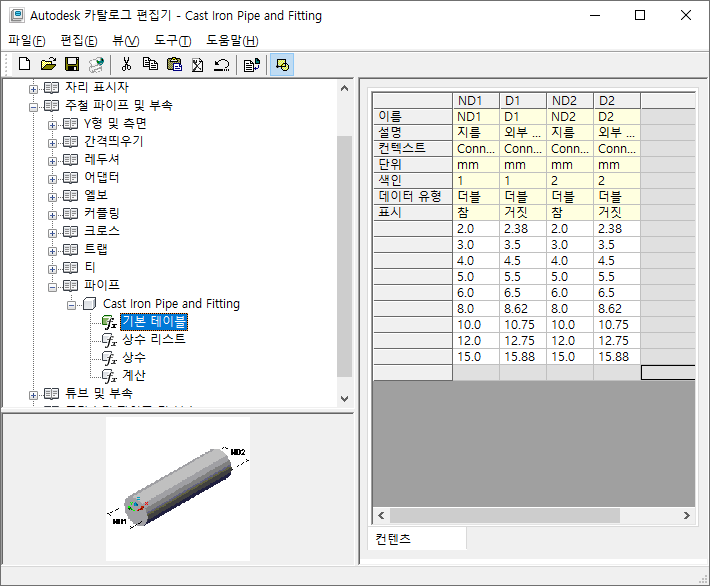The image size is (710, 586).
Task: Click the ND1 cell value 10.0
Action: pyautogui.click(x=475, y=325)
